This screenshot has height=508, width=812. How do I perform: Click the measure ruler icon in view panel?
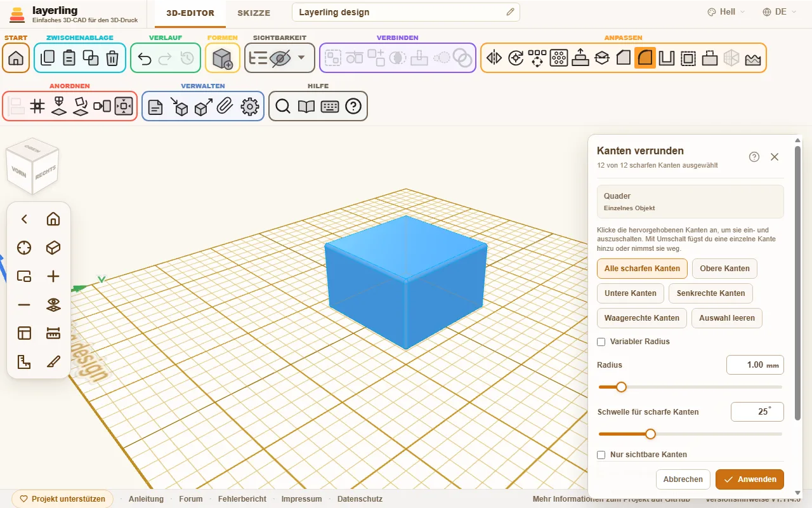(x=53, y=333)
